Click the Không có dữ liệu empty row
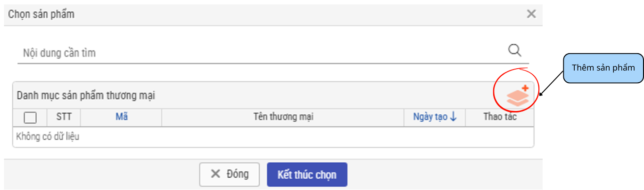The width and height of the screenshot is (644, 190). 48,137
